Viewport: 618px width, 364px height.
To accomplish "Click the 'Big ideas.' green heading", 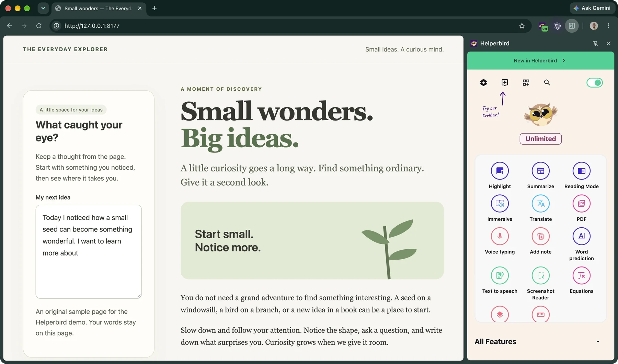I will [x=240, y=139].
